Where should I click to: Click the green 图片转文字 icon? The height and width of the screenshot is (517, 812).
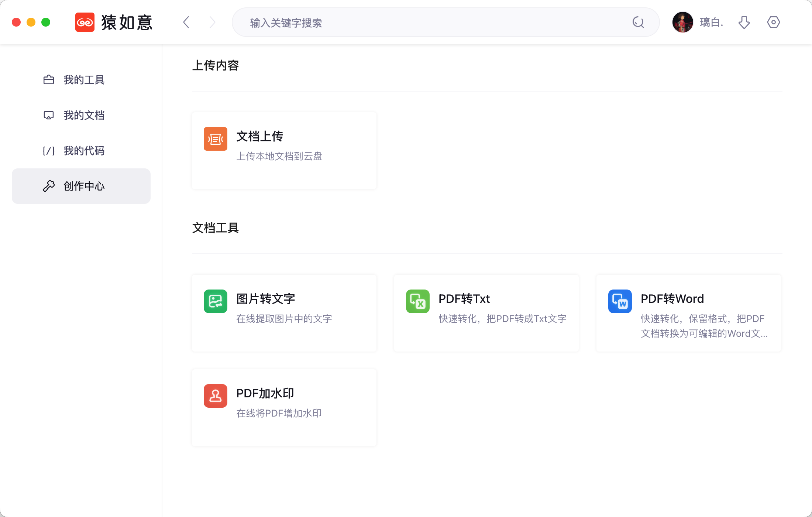click(216, 301)
